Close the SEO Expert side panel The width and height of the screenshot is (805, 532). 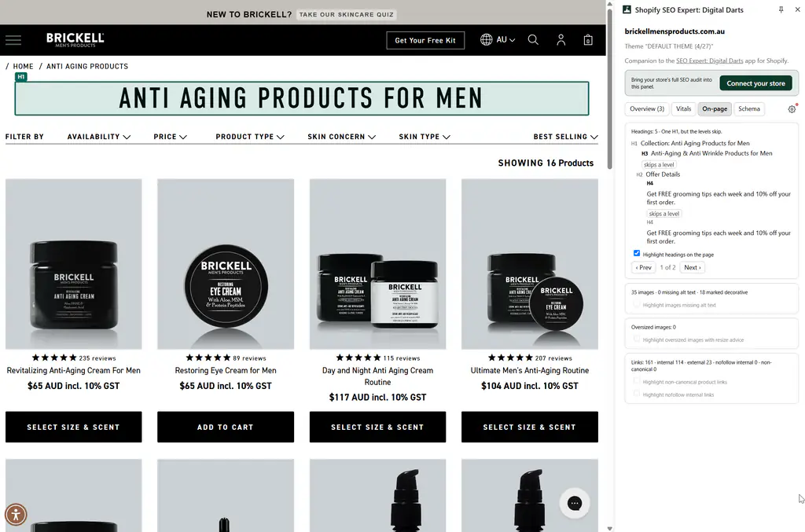pyautogui.click(x=797, y=9)
